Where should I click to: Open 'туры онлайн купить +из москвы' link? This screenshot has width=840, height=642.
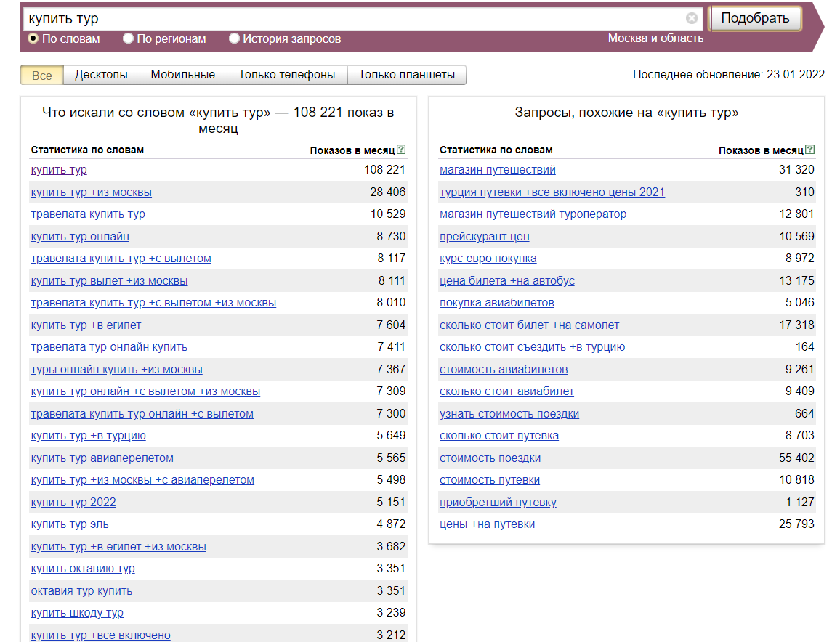click(117, 370)
